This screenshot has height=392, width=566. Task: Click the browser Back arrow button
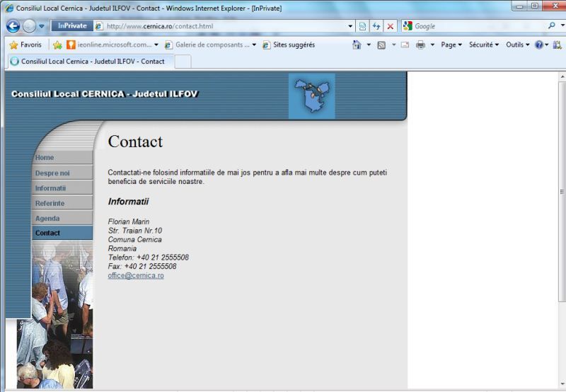click(x=13, y=26)
